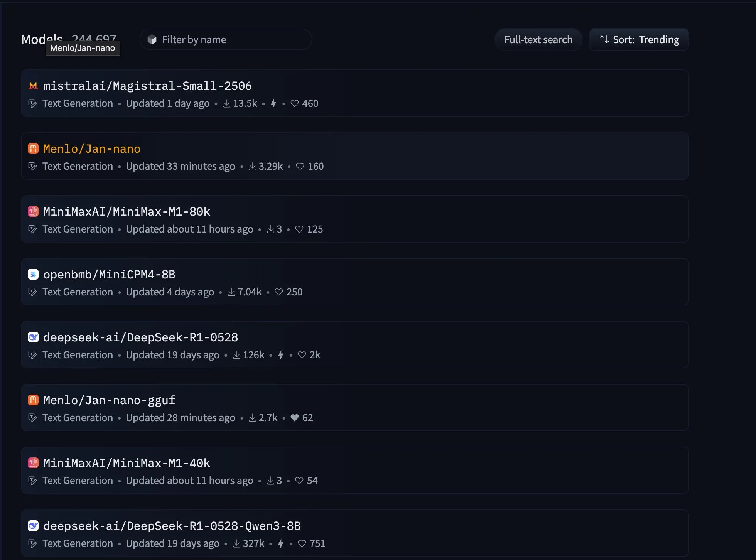Click the task icon under DeepSeek-R1-0528
Viewport: 756px width, 560px height.
(x=33, y=355)
